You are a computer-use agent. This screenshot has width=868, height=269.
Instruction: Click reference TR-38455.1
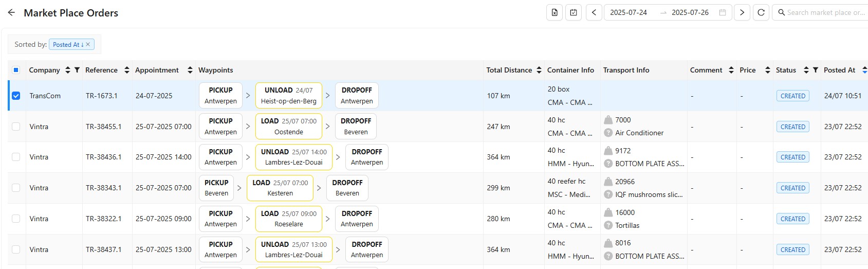pos(104,127)
